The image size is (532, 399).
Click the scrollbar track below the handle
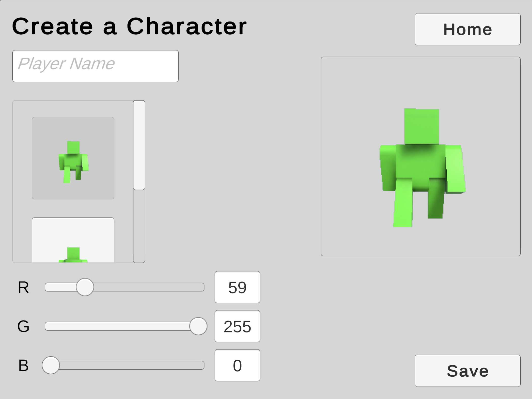coord(139,226)
